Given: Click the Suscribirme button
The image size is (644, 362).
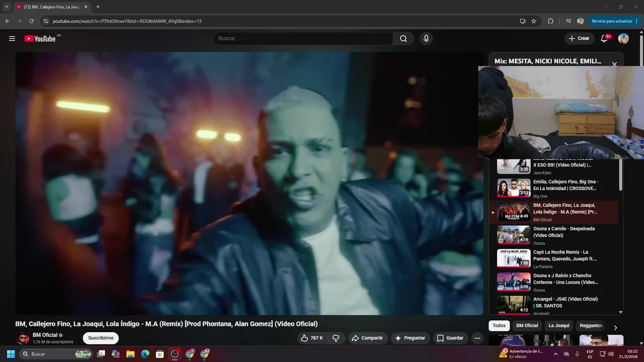Looking at the screenshot, I should click(101, 338).
